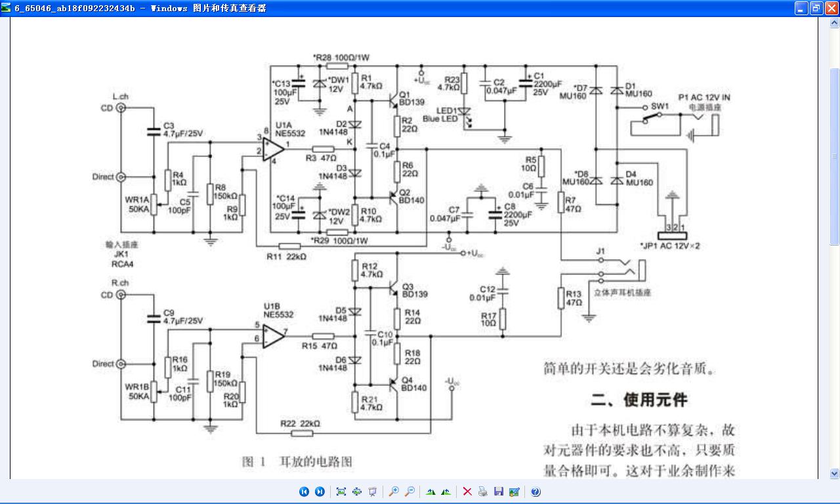The height and width of the screenshot is (504, 840).
Task: Delete the image with the red X
Action: tap(467, 492)
